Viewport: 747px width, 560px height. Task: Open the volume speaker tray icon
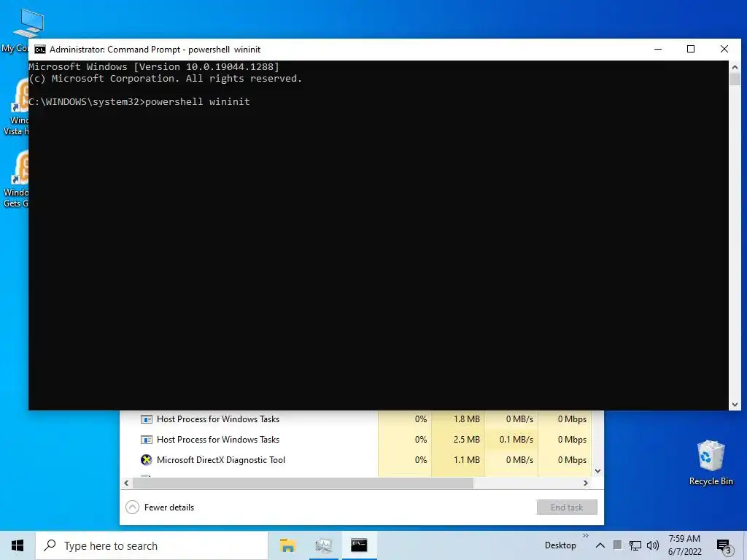click(x=653, y=545)
